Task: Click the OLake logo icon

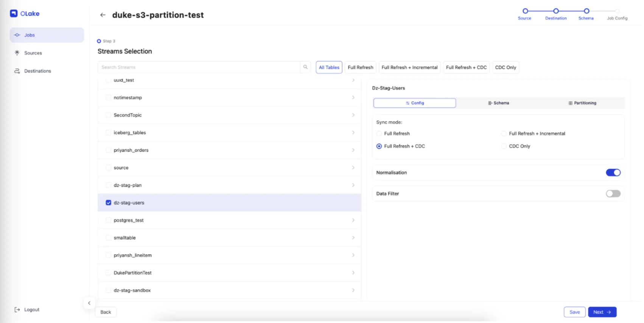Action: pos(14,14)
